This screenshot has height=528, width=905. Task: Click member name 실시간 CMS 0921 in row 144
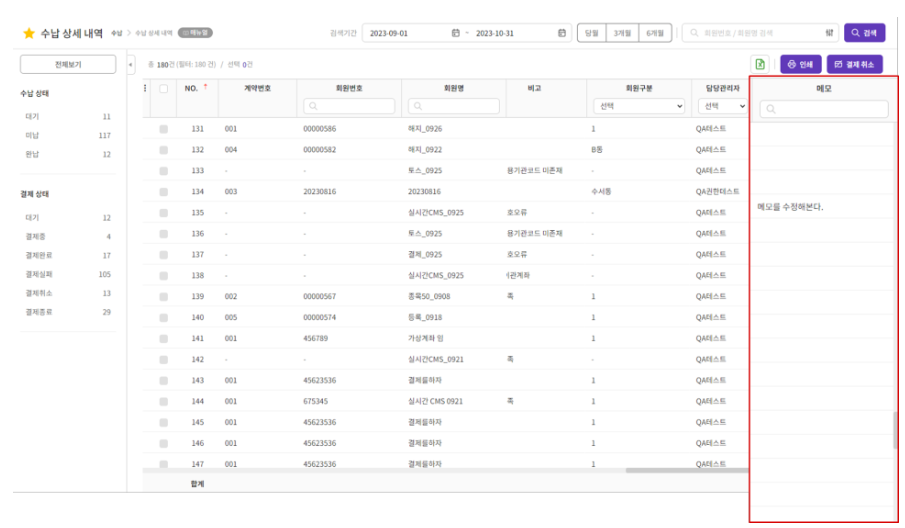pyautogui.click(x=435, y=401)
